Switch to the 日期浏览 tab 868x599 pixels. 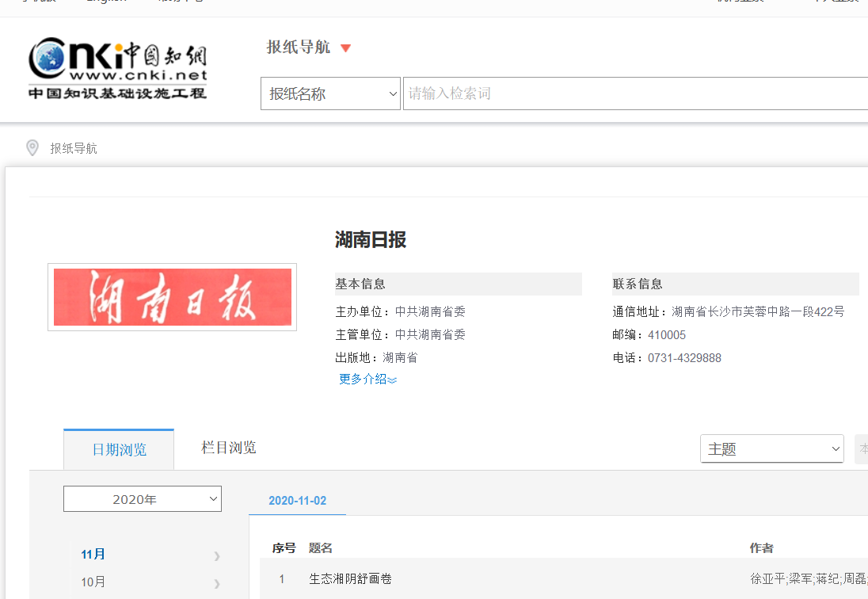tap(119, 450)
